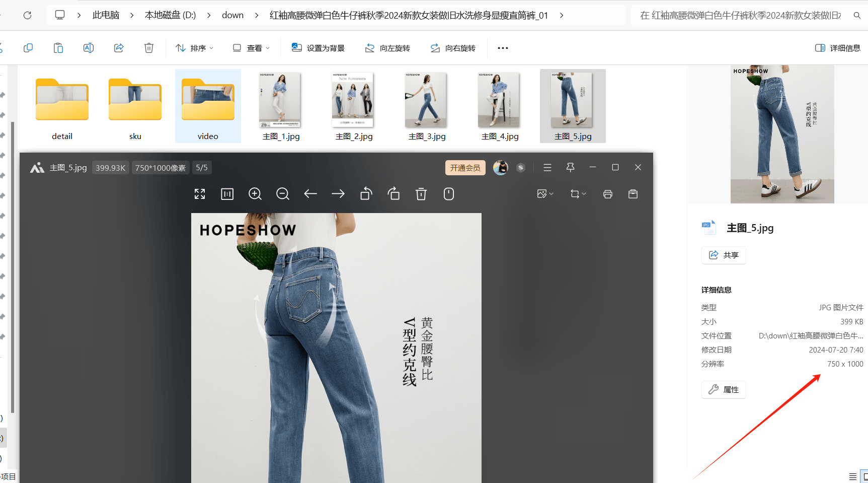Delete the image using viewer trash icon
The width and height of the screenshot is (868, 483).
tap(421, 194)
